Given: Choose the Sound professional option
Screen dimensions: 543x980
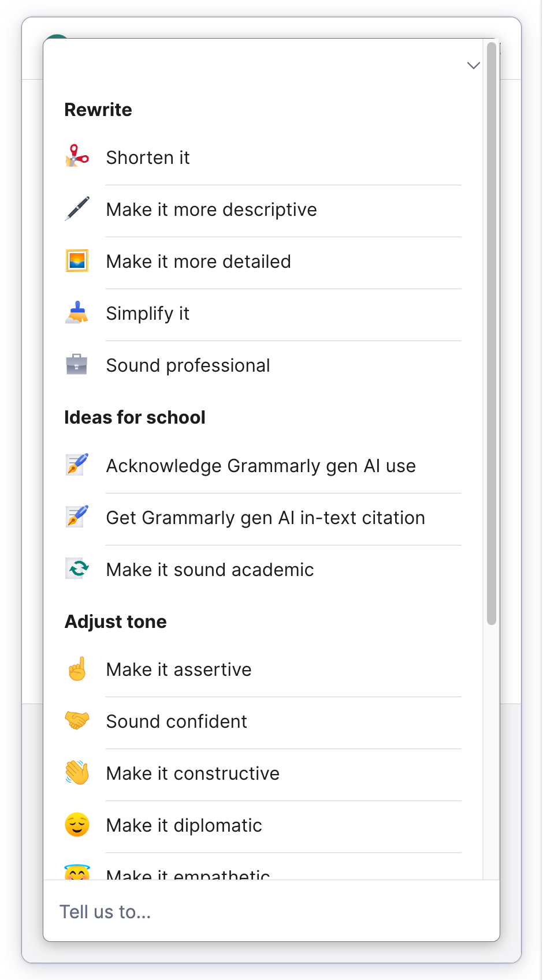Looking at the screenshot, I should coord(188,365).
